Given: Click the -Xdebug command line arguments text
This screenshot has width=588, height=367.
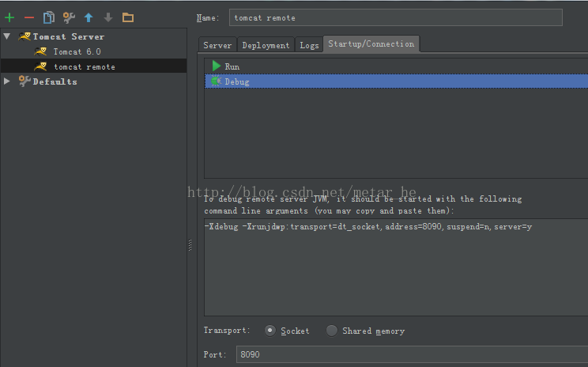Looking at the screenshot, I should (368, 227).
